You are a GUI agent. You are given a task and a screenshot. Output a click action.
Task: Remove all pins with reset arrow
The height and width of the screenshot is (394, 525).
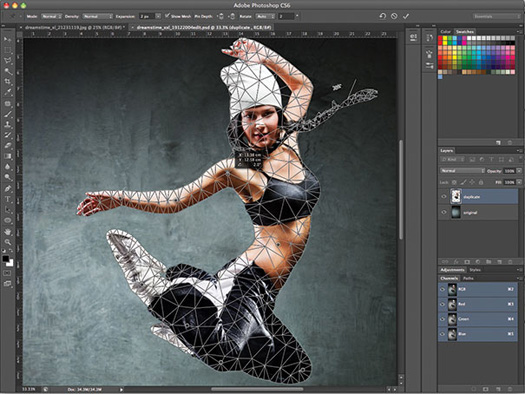(382, 16)
